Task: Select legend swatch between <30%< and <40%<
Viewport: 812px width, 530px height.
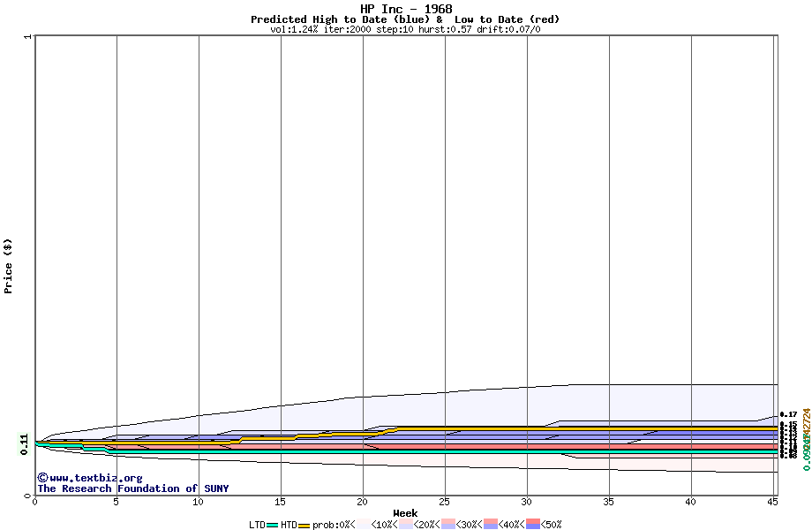Action: pyautogui.click(x=491, y=525)
